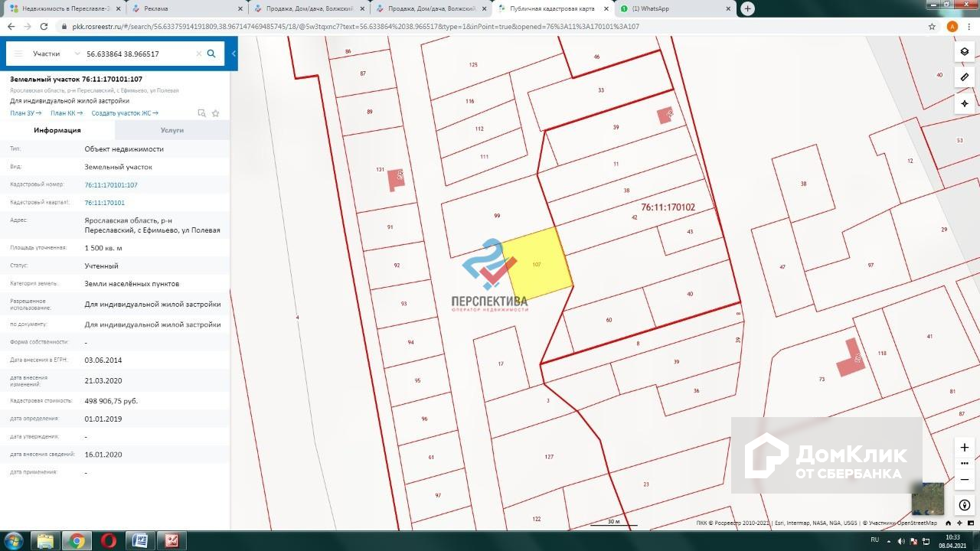Select the ruler measurement tool
980x551 pixels.
pyautogui.click(x=965, y=77)
